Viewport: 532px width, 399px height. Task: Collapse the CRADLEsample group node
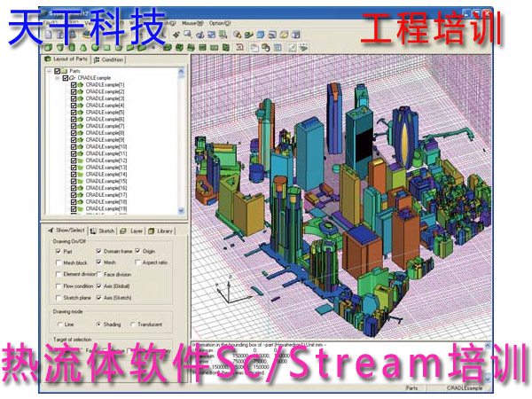pos(57,78)
